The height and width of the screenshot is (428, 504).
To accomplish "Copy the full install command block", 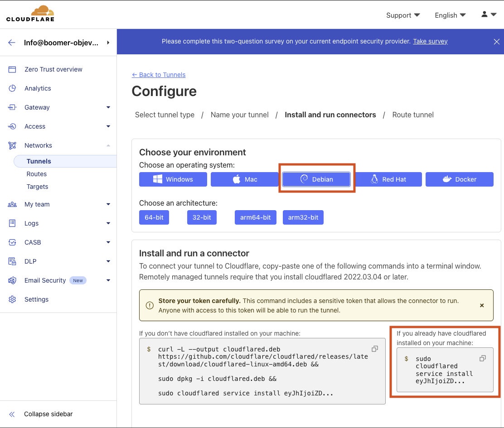I will pyautogui.click(x=375, y=349).
